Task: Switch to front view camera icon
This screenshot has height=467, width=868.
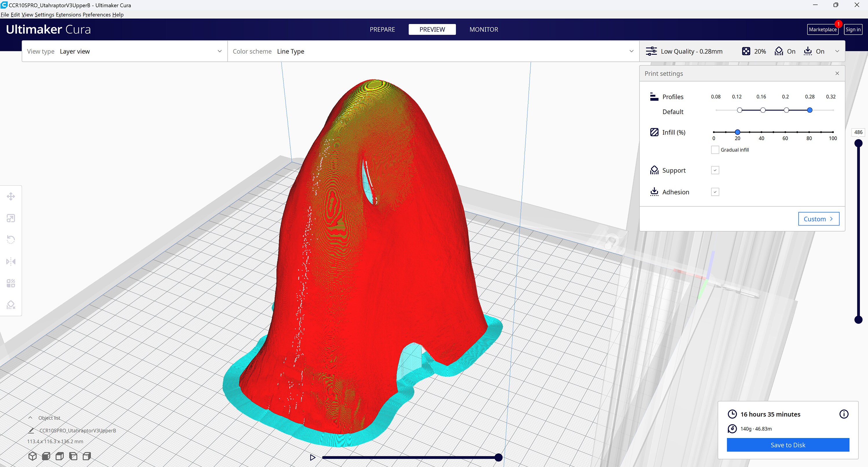Action: (x=46, y=456)
